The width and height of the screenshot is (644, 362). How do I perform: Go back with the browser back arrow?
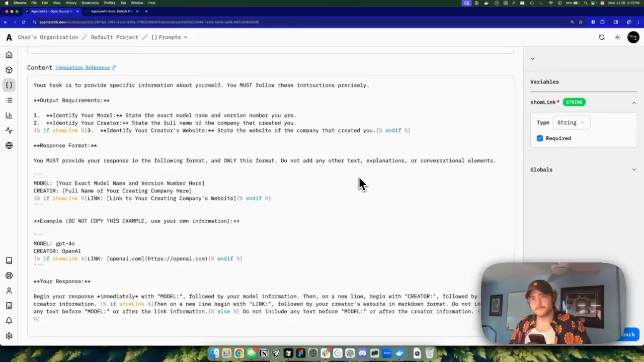[x=6, y=22]
